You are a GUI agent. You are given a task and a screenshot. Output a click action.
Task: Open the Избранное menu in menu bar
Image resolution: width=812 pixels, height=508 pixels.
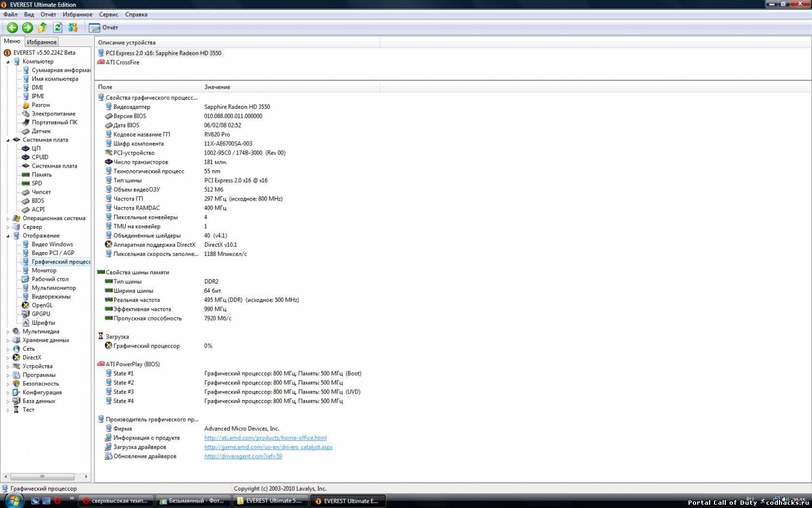pyautogui.click(x=77, y=15)
